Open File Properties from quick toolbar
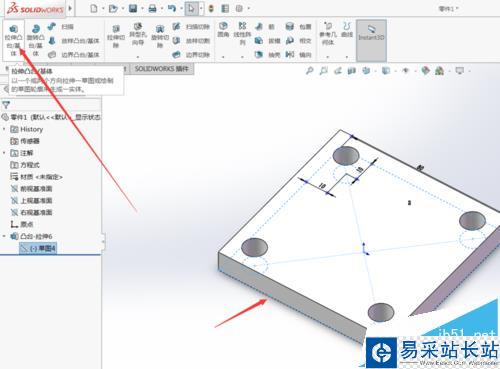Screen dimensions: 500x369 point(225,8)
